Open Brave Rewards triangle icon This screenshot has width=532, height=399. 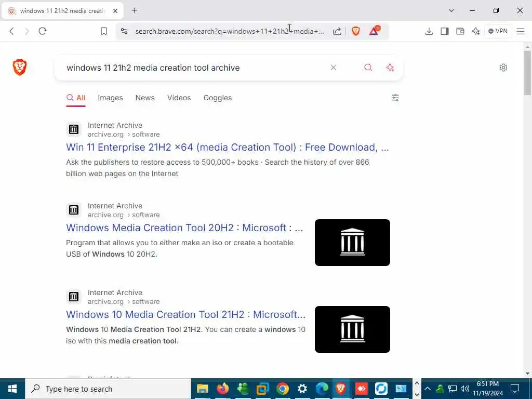(375, 31)
